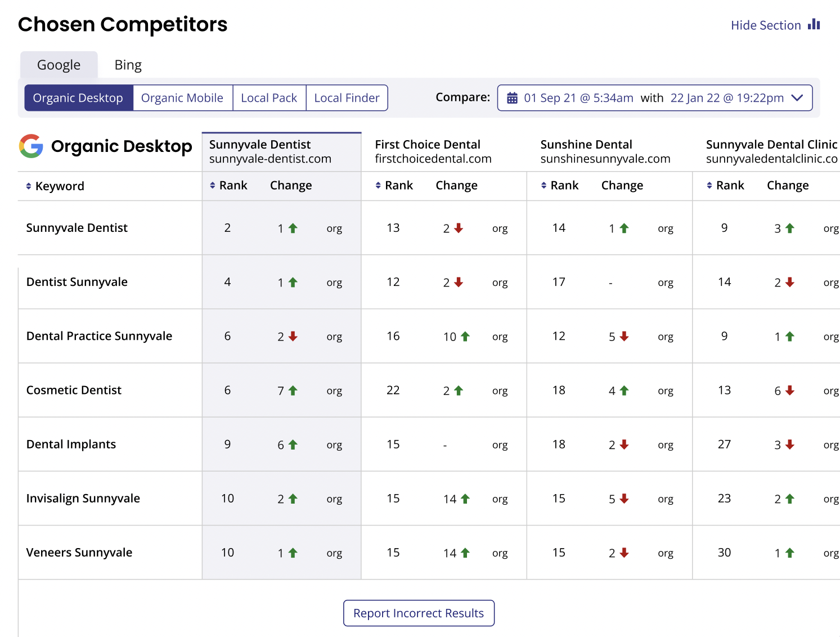Click Change header under First Choice Dental
The width and height of the screenshot is (840, 637).
coord(456,186)
